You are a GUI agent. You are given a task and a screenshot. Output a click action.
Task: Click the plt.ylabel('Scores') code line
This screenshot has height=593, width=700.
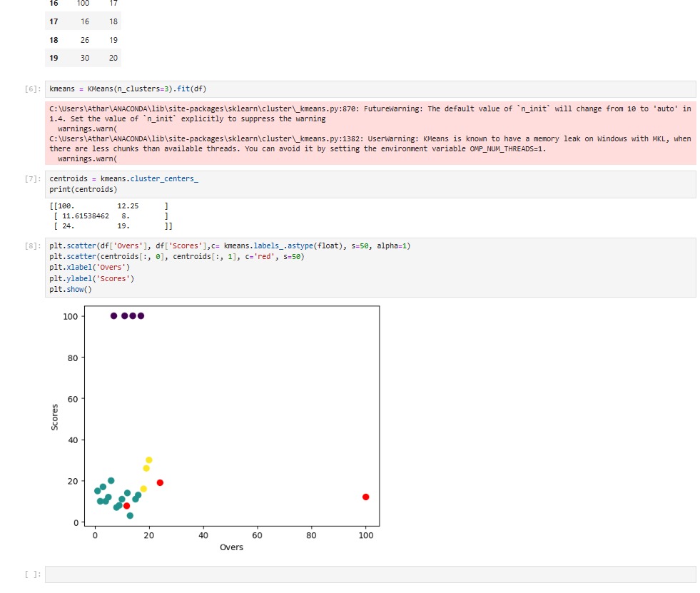pos(91,278)
